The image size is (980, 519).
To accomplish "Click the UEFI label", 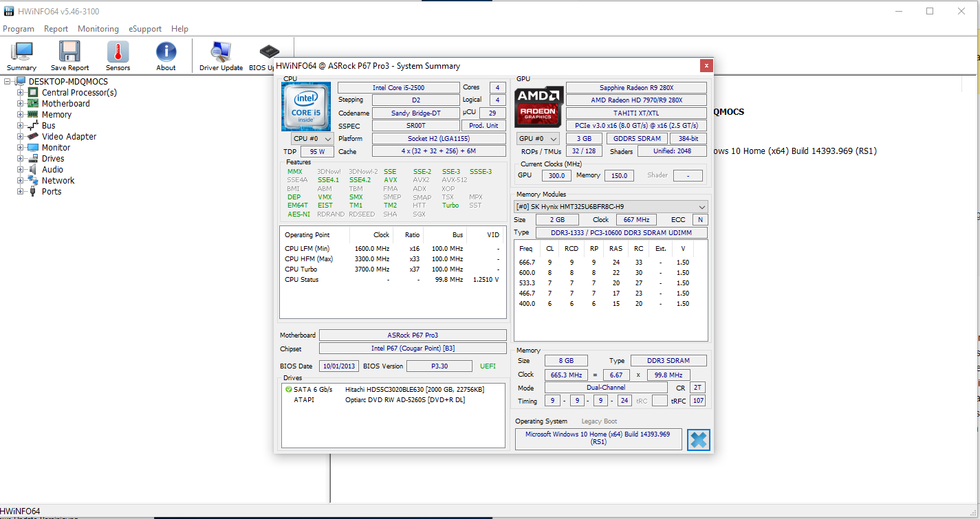I will coord(488,366).
